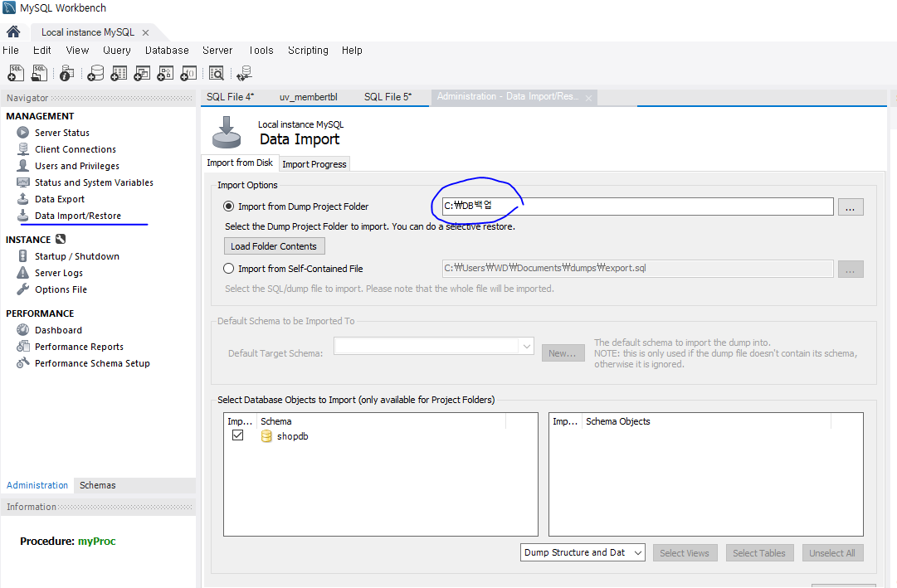Open Performance Reports
This screenshot has height=588, width=897.
79,347
